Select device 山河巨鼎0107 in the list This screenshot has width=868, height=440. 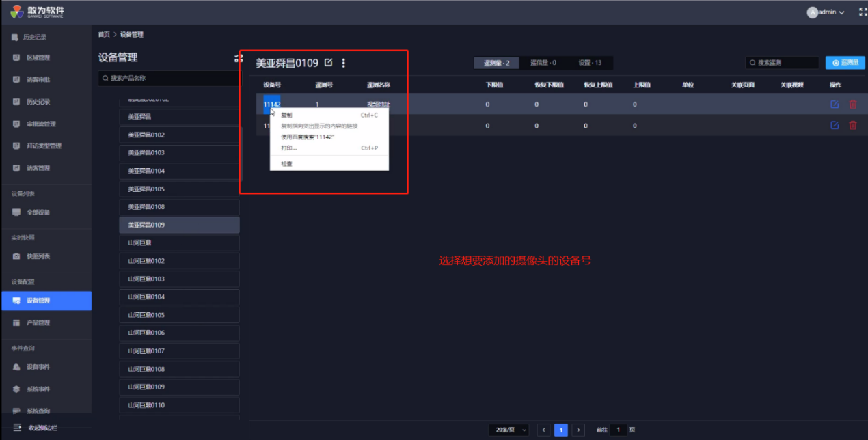click(180, 350)
